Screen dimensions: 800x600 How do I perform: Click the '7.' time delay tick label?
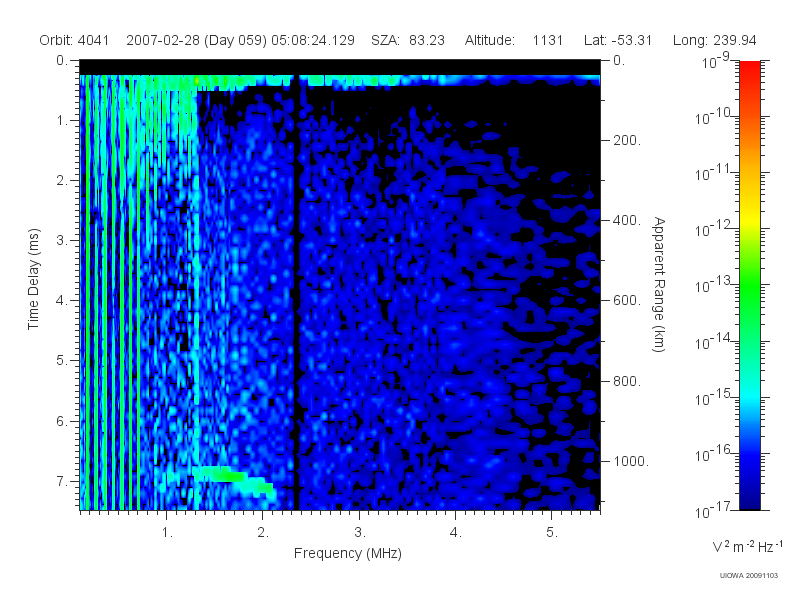coord(61,481)
